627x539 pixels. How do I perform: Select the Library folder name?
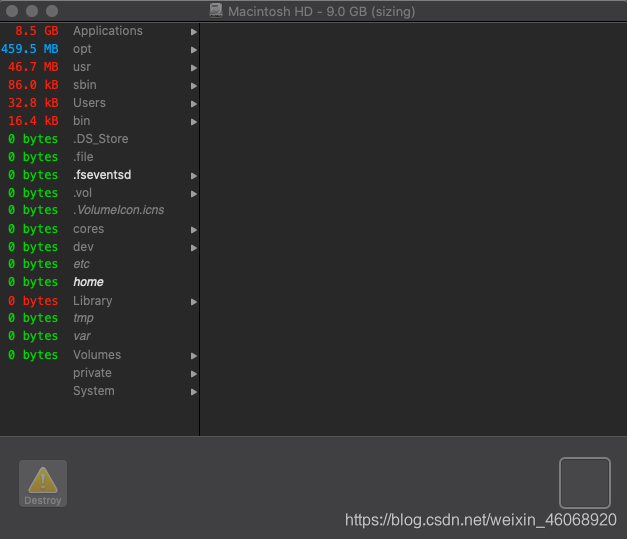(x=92, y=301)
